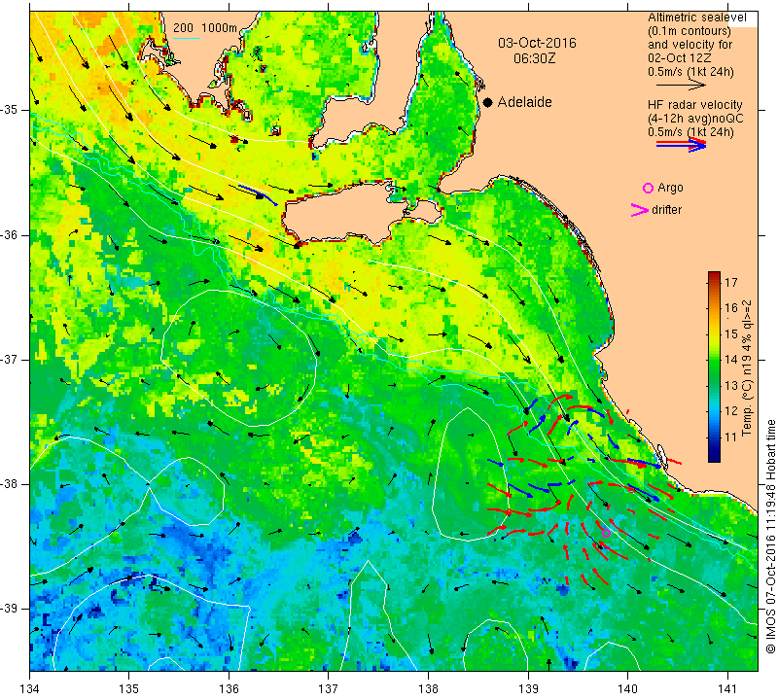Click the 'Argo' legend label
This screenshot has height=700, width=778.
coord(670,188)
